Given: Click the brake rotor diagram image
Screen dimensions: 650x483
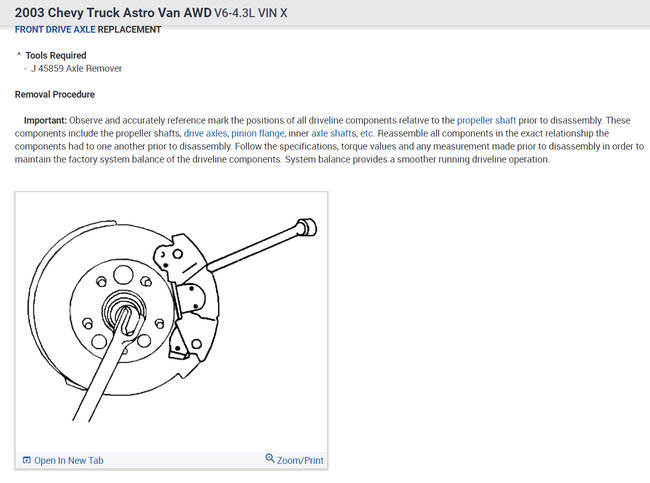Looking at the screenshot, I should [x=171, y=322].
